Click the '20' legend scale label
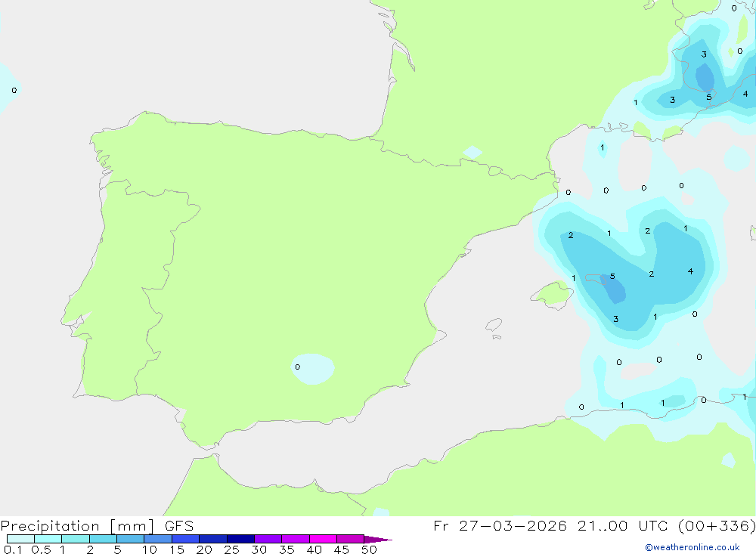 204,549
